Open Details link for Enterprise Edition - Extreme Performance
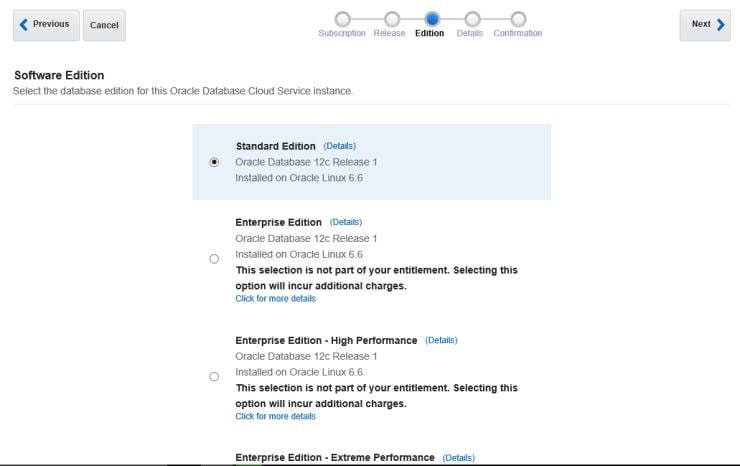 (x=458, y=458)
